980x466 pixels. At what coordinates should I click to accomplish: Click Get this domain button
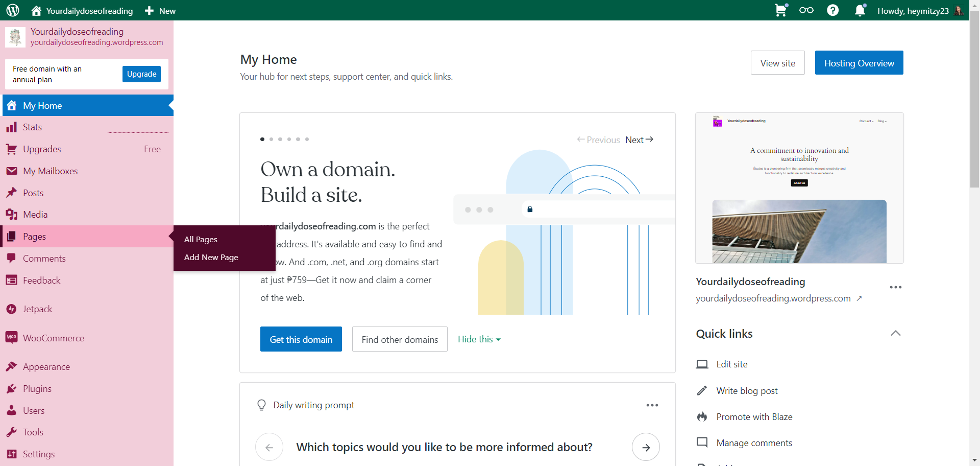click(x=301, y=339)
